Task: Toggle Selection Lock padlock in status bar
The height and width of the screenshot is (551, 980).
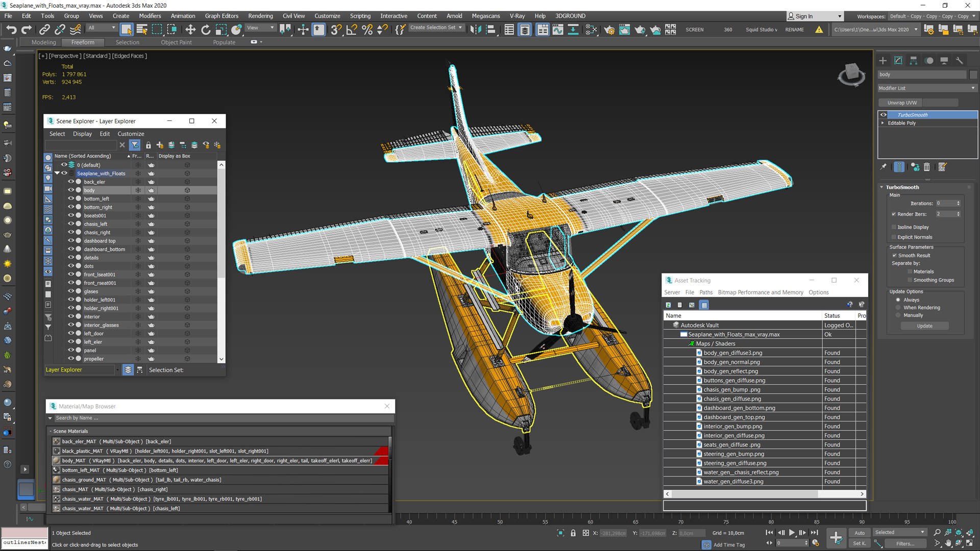Action: 573,533
